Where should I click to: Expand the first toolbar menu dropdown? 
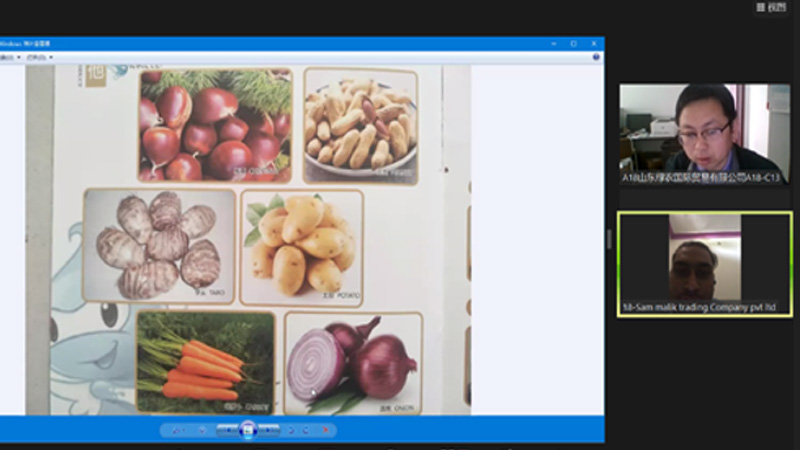point(10,57)
